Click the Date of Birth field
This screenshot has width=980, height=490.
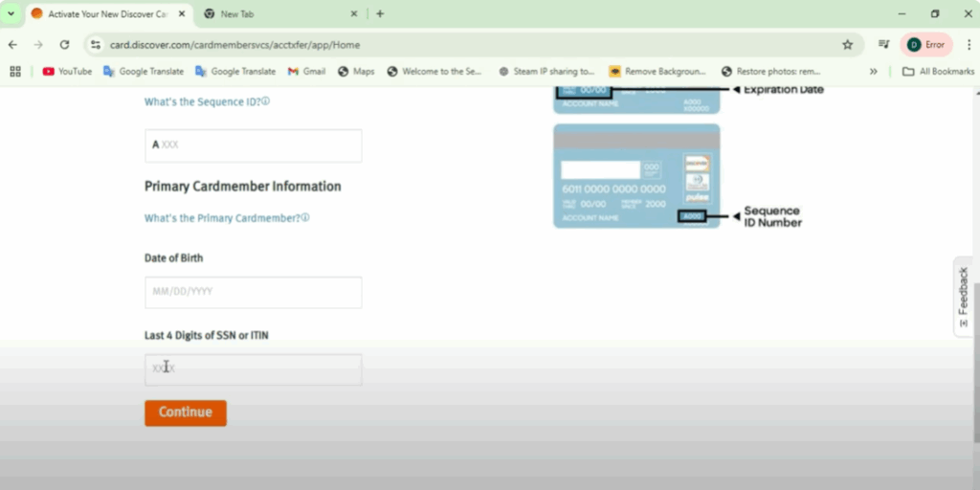click(x=253, y=292)
